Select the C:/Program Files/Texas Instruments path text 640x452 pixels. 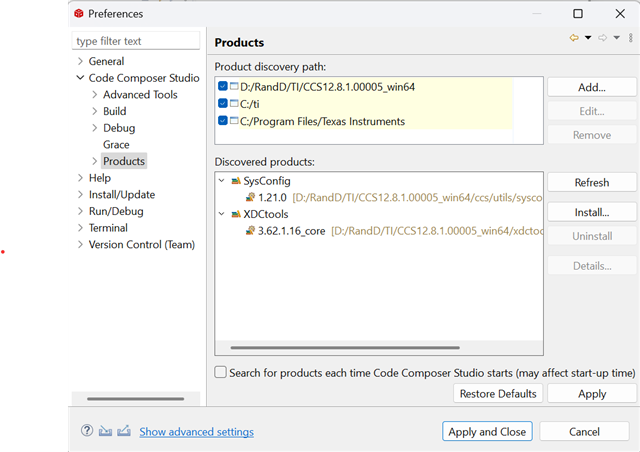tap(322, 121)
